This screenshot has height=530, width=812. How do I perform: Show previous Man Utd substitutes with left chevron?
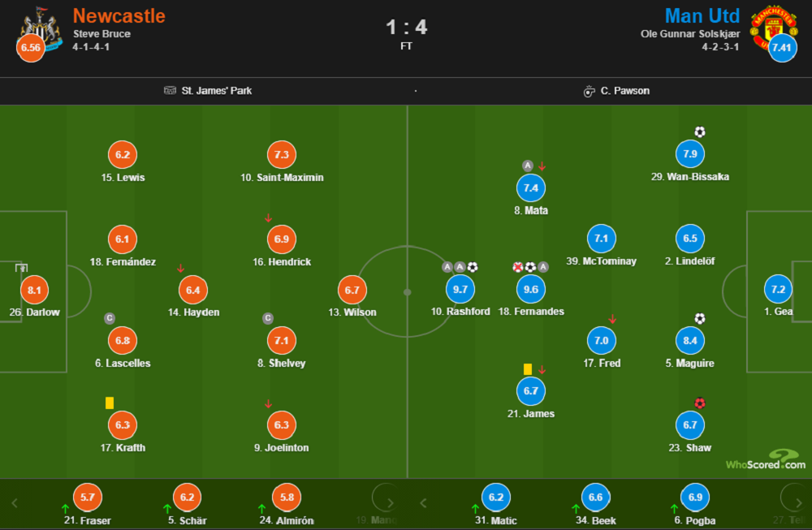point(423,503)
